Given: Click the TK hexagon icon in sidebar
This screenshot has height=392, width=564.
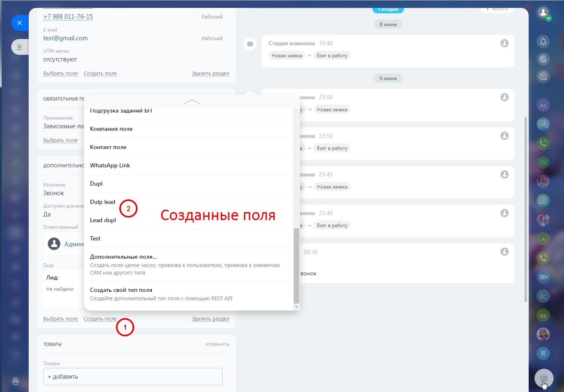Looking at the screenshot, I should pyautogui.click(x=543, y=162).
